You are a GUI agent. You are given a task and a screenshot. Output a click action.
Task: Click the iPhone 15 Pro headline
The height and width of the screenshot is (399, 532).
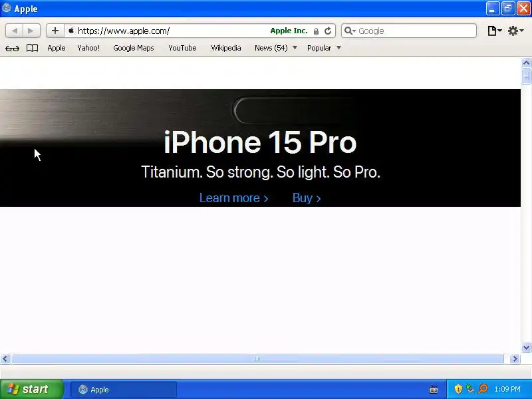[260, 142]
